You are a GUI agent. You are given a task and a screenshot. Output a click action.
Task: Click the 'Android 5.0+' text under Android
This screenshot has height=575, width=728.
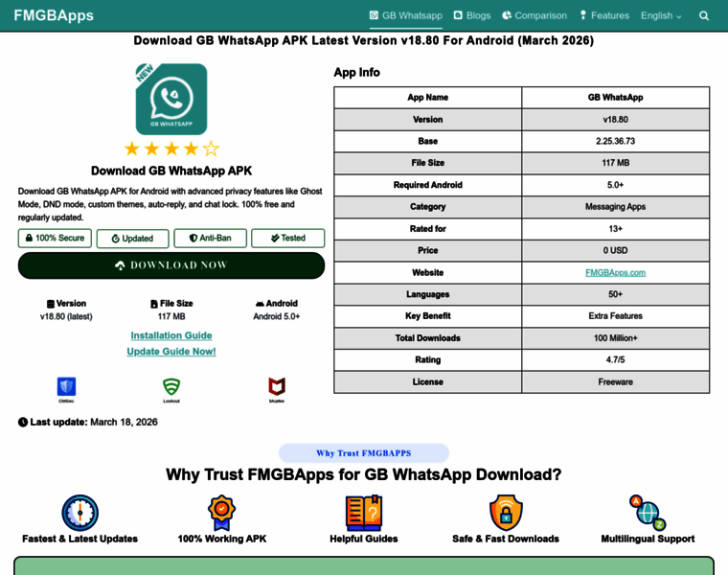[277, 317]
